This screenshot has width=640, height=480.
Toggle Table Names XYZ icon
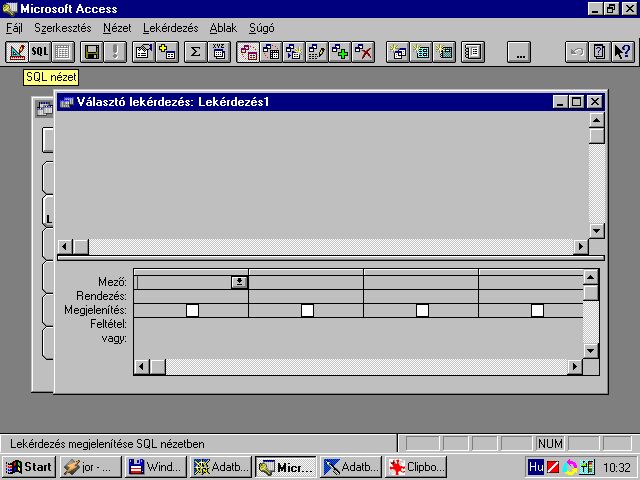click(x=219, y=52)
